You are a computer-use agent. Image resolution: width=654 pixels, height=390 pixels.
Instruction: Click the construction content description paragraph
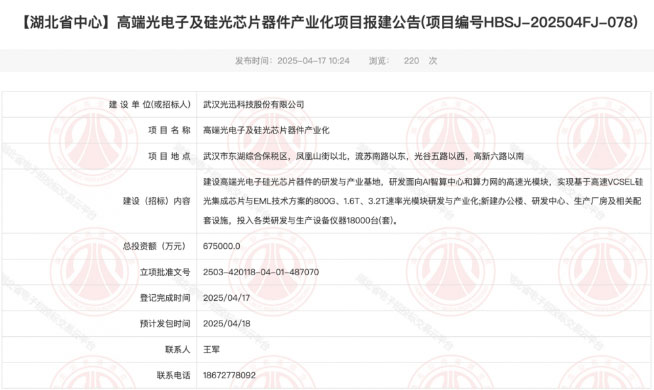423,201
